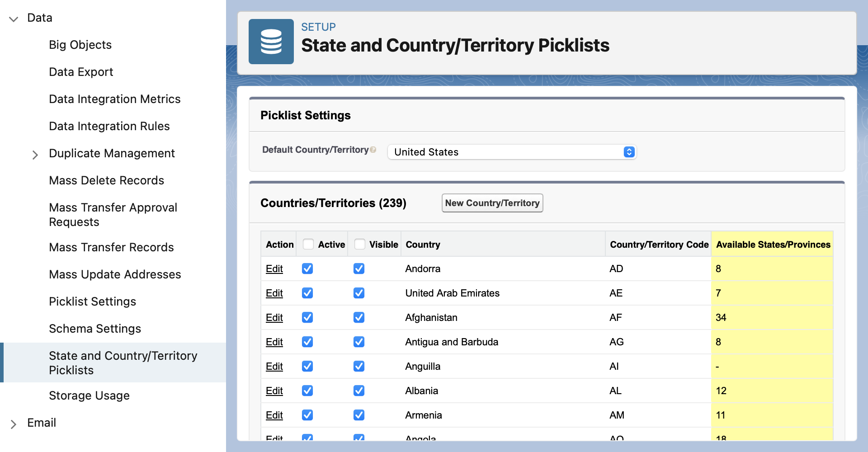
Task: Expand the Email section
Action: click(14, 424)
